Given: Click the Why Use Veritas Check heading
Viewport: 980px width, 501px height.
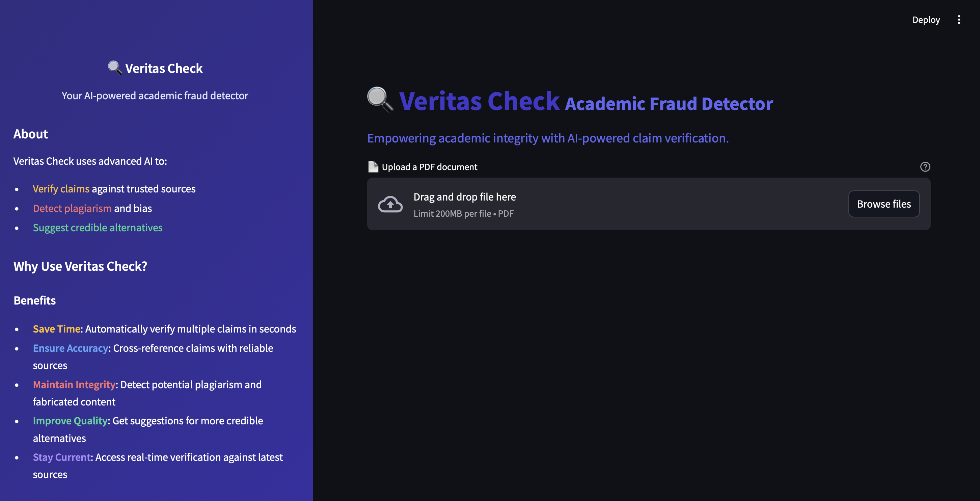Looking at the screenshot, I should coord(80,266).
